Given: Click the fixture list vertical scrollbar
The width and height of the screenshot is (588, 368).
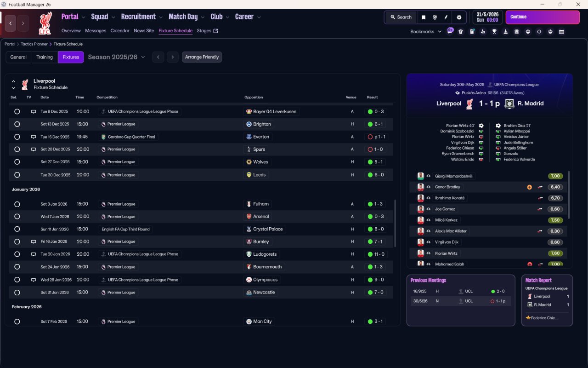Looking at the screenshot, I should (395, 223).
